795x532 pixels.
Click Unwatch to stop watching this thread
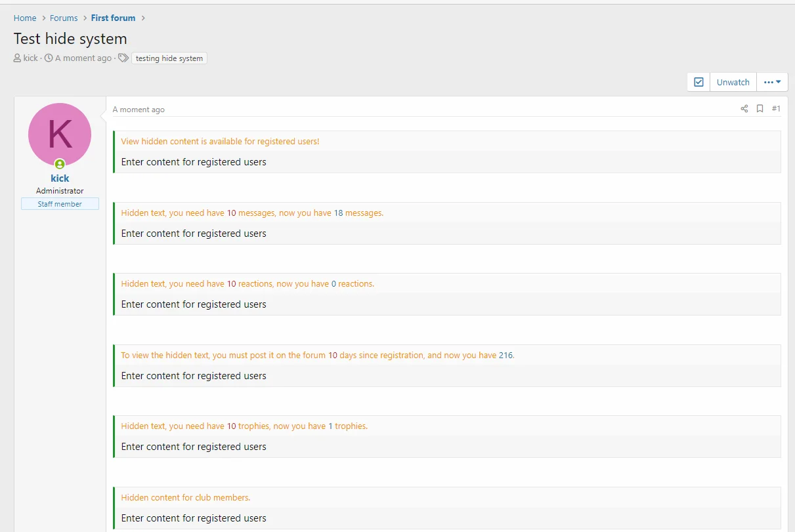733,81
